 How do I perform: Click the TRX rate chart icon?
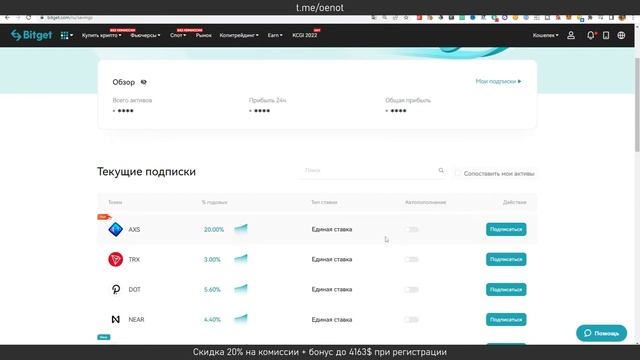(241, 259)
